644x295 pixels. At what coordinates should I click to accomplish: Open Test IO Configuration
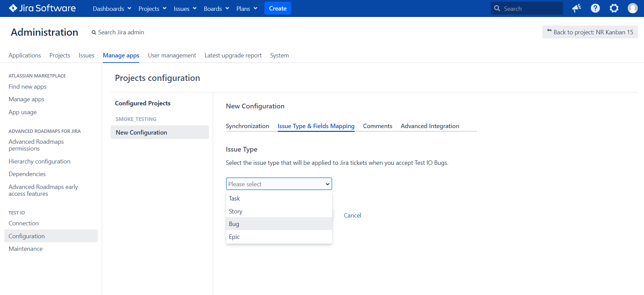click(x=51, y=236)
